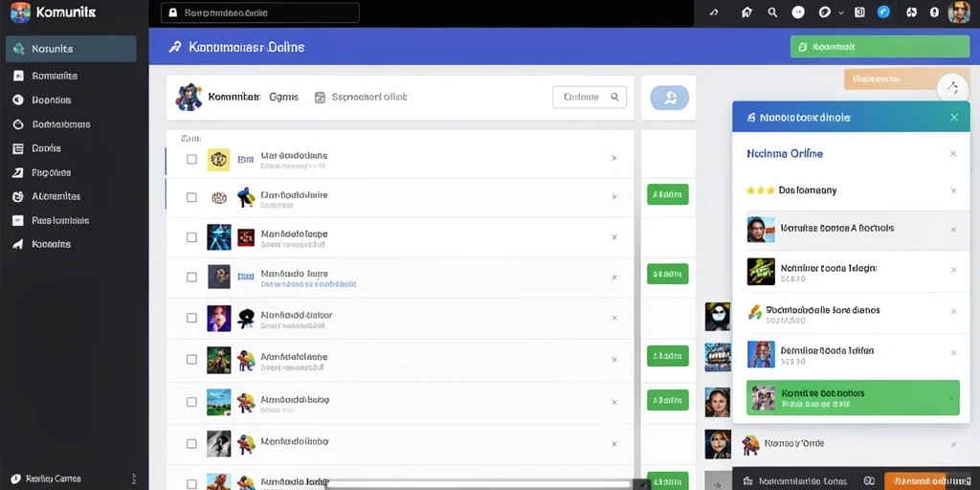
Task: Tick the checkbox in the cut-off last row
Action: (x=191, y=483)
